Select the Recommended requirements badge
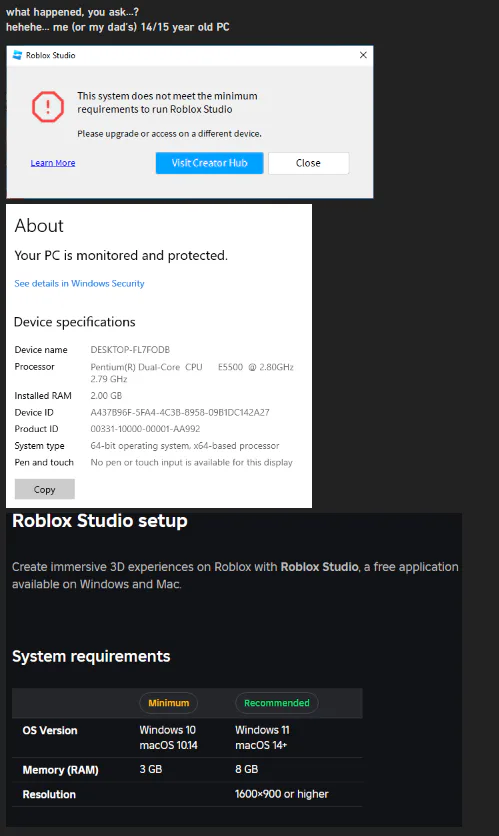This screenshot has width=499, height=836. tap(277, 703)
